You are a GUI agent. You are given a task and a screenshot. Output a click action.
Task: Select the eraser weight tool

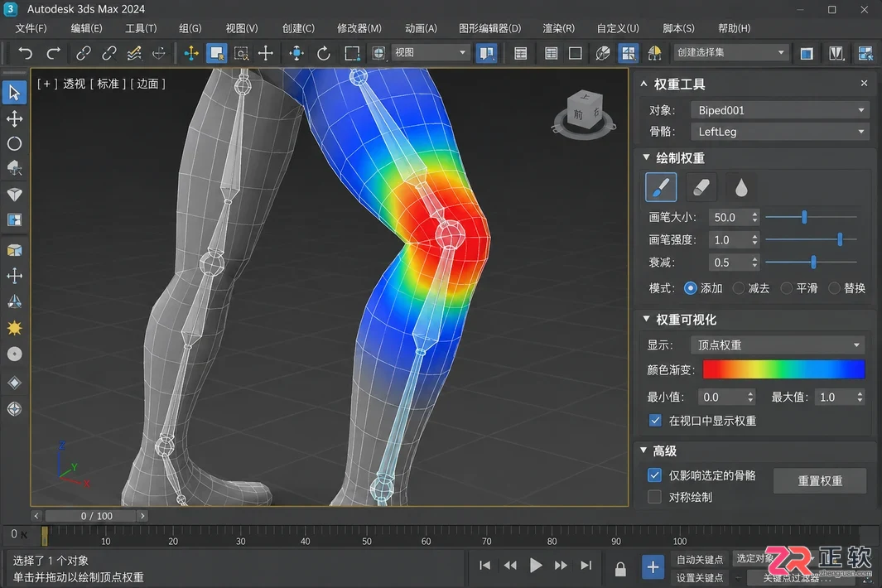pos(701,187)
